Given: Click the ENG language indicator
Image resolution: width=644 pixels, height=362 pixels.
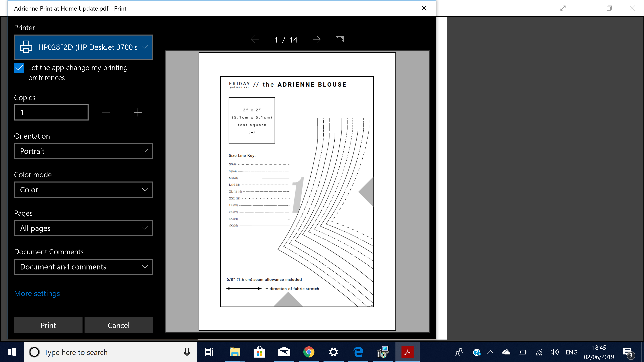Looking at the screenshot, I should tap(572, 352).
